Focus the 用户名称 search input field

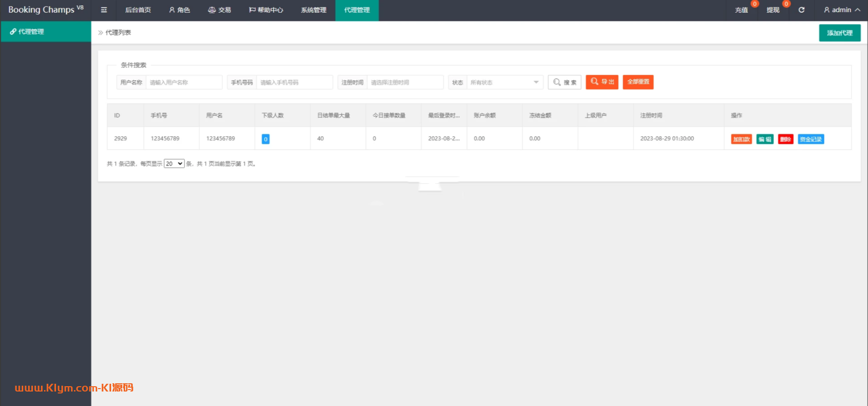click(184, 83)
